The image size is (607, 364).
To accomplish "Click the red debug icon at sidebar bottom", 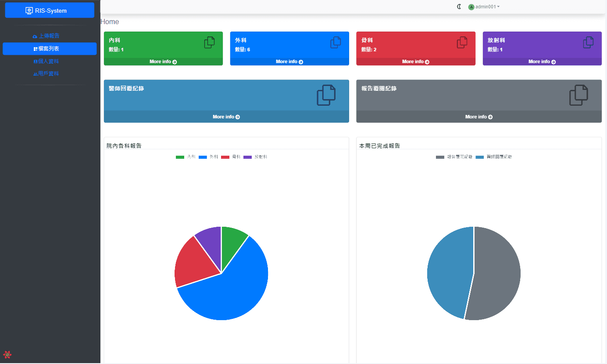I will 7,355.
